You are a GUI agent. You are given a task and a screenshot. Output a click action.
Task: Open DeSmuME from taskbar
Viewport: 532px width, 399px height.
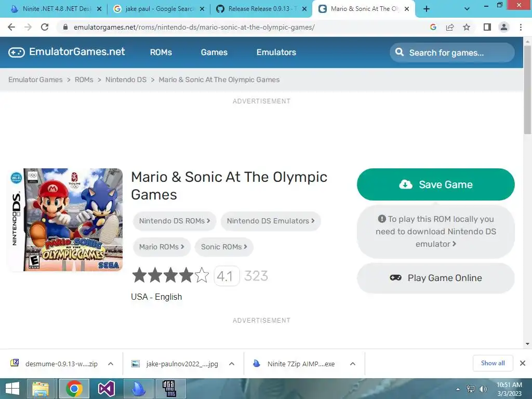(x=169, y=389)
